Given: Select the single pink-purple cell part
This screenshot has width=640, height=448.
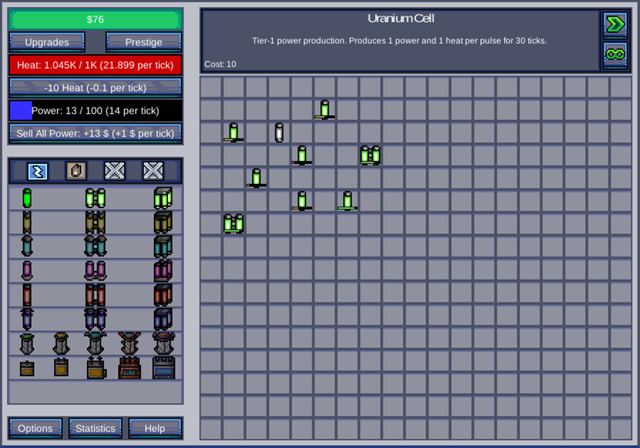Looking at the screenshot, I should tap(27, 271).
